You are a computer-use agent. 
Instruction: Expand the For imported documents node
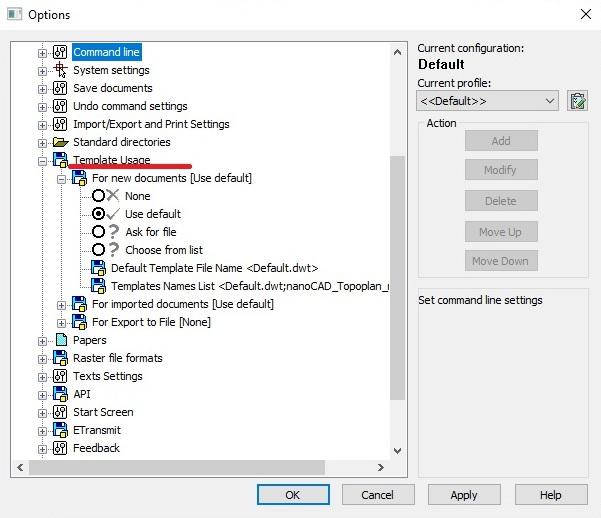pyautogui.click(x=61, y=304)
